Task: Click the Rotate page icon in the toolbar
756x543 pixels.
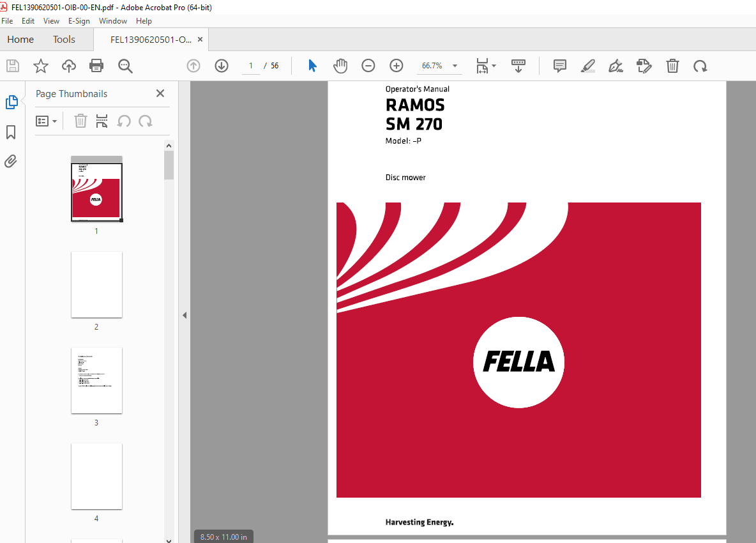Action: coord(700,66)
